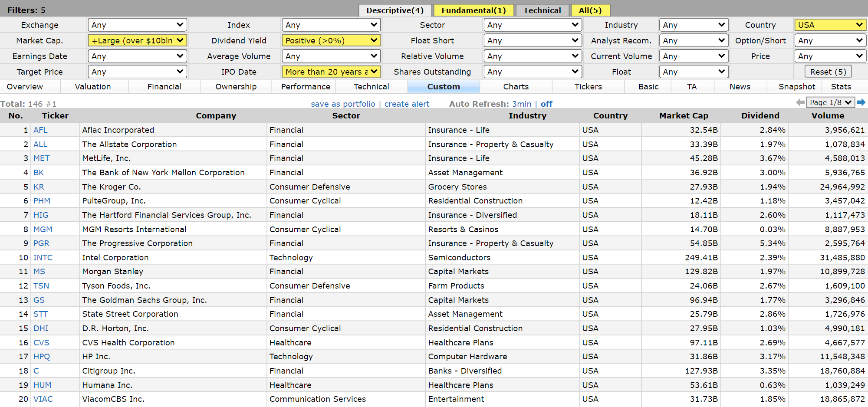Image resolution: width=868 pixels, height=407 pixels.
Task: Go to previous page arrow icon
Action: (800, 102)
